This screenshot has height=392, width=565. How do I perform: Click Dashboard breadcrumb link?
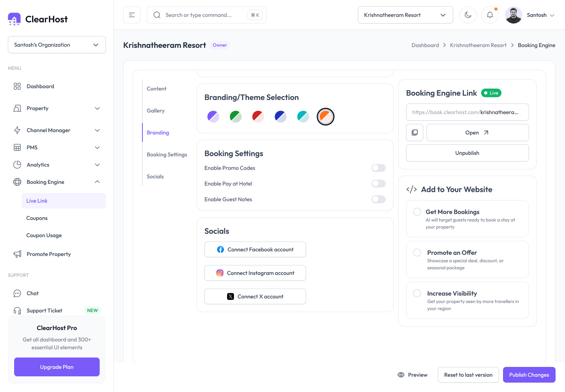click(x=425, y=45)
